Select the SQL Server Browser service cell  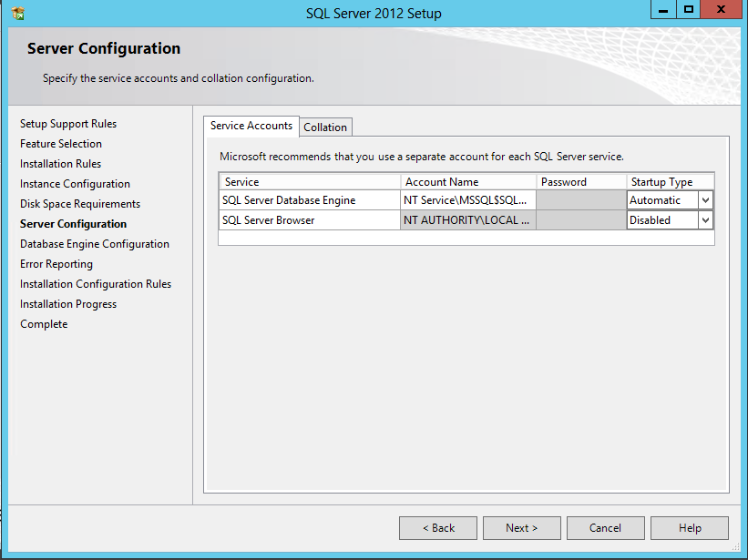310,220
